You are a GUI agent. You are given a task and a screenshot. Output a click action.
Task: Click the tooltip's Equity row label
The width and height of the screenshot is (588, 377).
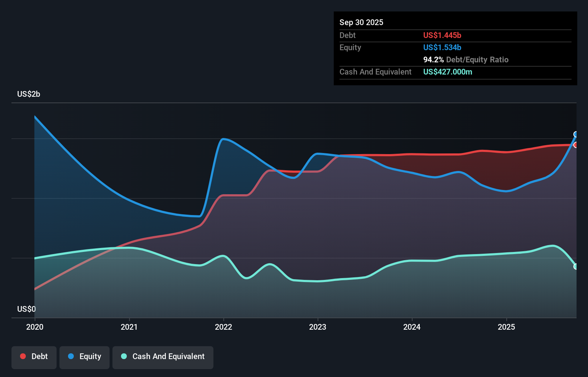350,47
